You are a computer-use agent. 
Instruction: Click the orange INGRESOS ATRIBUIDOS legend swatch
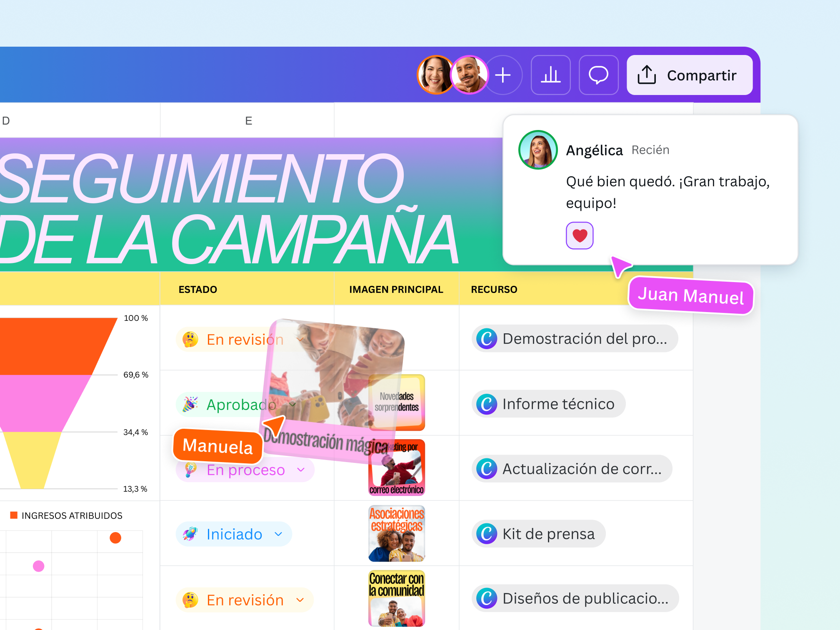click(14, 515)
